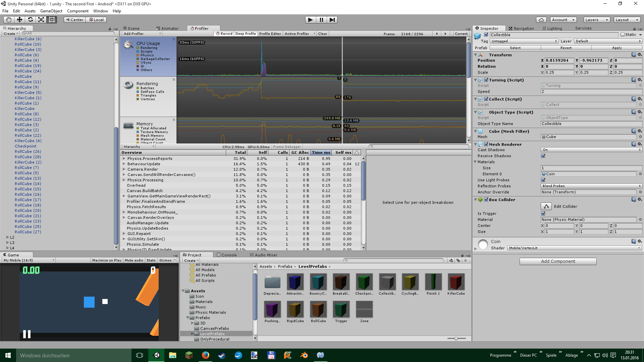
Task: Select the Zone prefab thumbnail
Action: click(x=364, y=309)
